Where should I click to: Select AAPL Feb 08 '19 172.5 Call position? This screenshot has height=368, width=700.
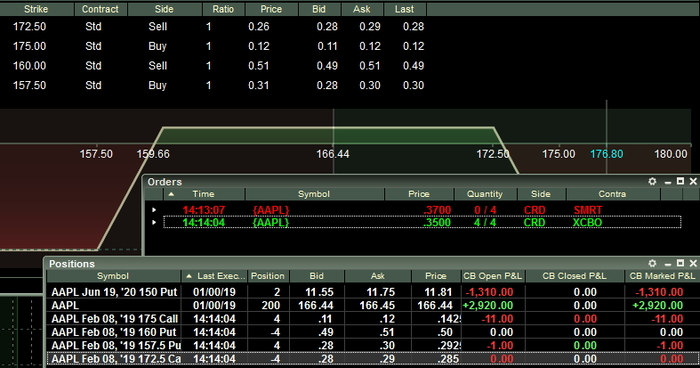[x=373, y=359]
